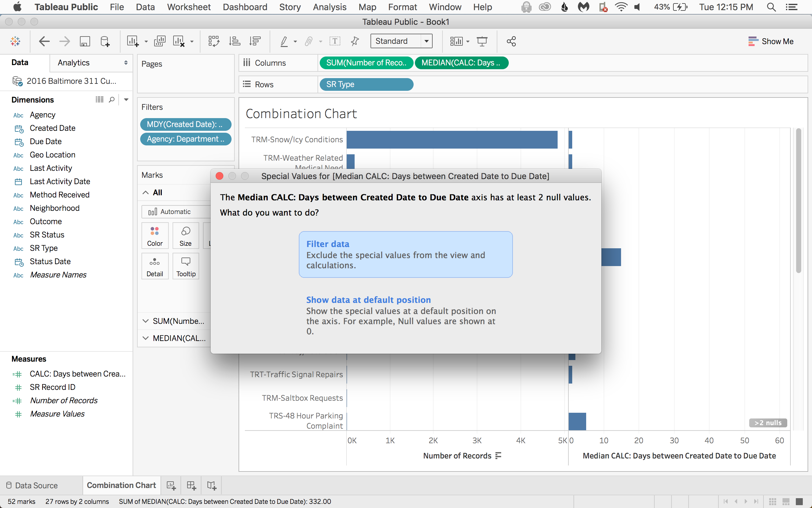
Task: Select the Neighborhood dimension
Action: pyautogui.click(x=54, y=208)
